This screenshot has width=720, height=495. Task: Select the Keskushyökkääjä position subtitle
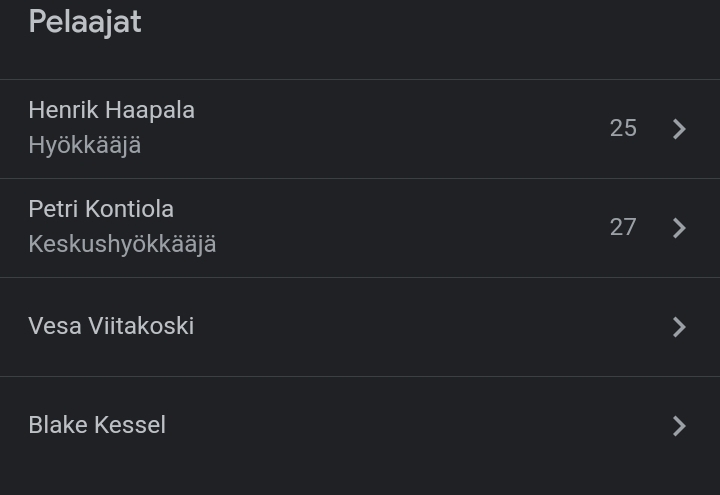122,244
